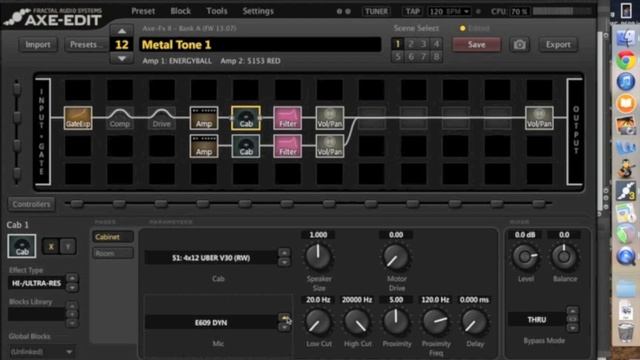
Task: Open the Block menu
Action: [180, 11]
